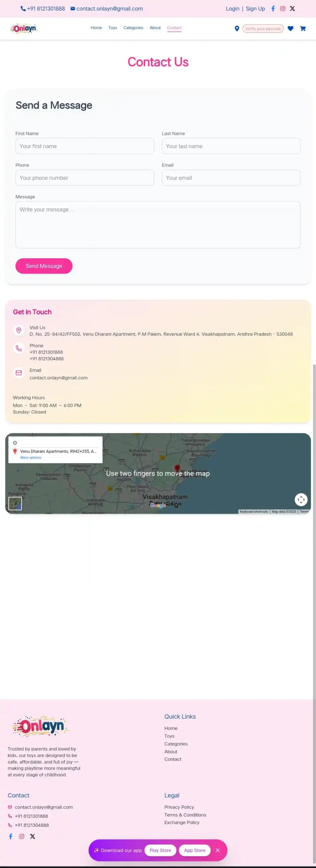This screenshot has height=868, width=316.
Task: Open the Privacy Policy footer link
Action: click(x=179, y=807)
